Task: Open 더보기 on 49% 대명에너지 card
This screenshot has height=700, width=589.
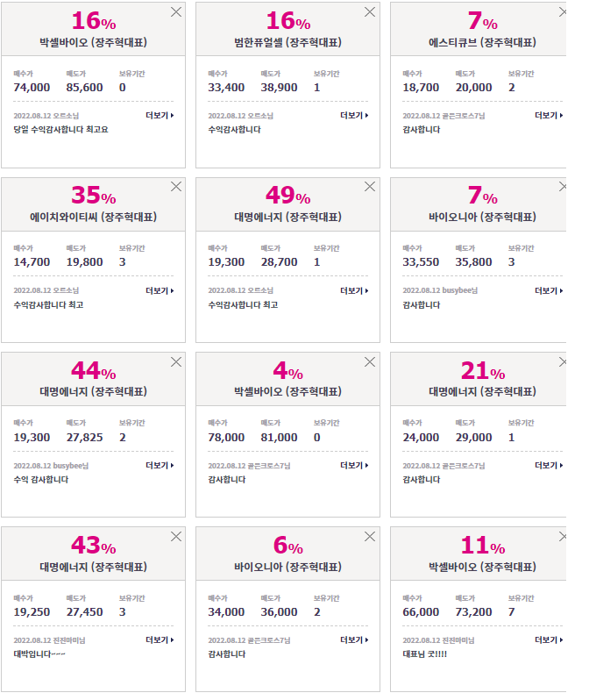Action: (x=354, y=290)
